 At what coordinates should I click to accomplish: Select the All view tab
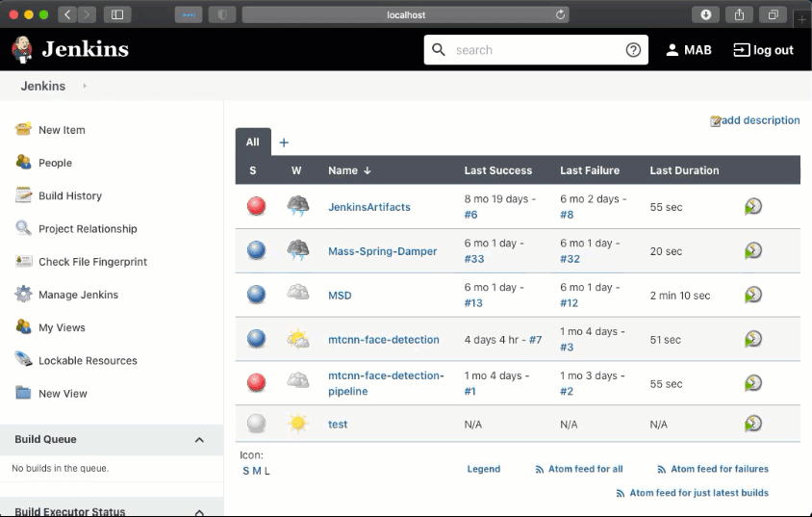(252, 142)
